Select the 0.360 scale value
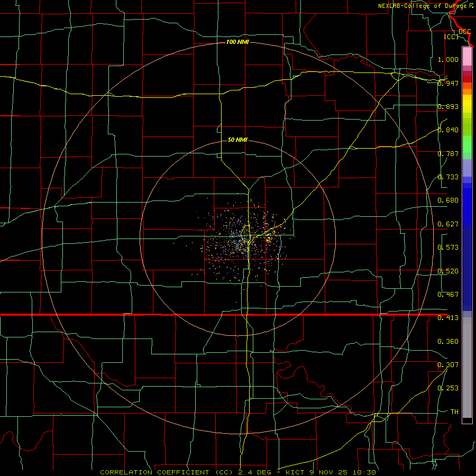 pos(448,342)
